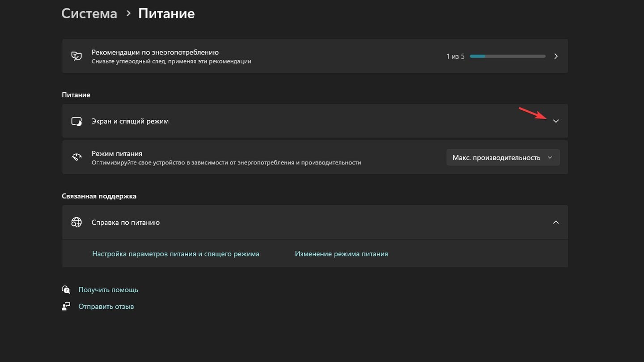Click the Рекомендации по энергопотреблению title text
Screen dimensions: 644x362
(x=155, y=52)
